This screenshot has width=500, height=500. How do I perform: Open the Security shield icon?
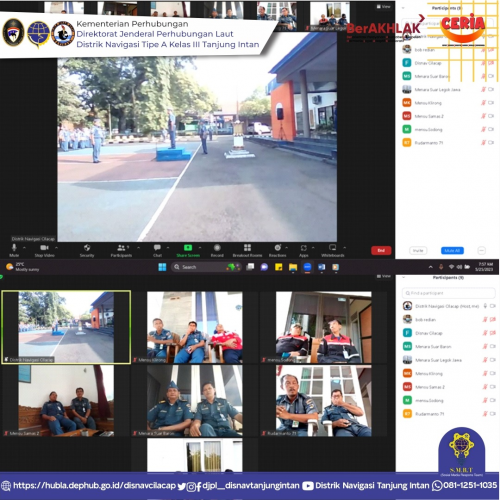click(87, 248)
